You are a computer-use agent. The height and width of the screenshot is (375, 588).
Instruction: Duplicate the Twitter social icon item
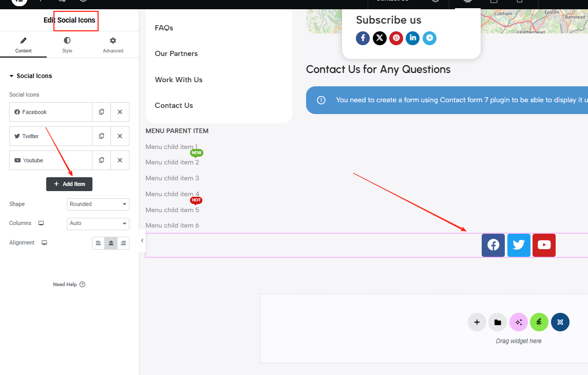point(101,136)
